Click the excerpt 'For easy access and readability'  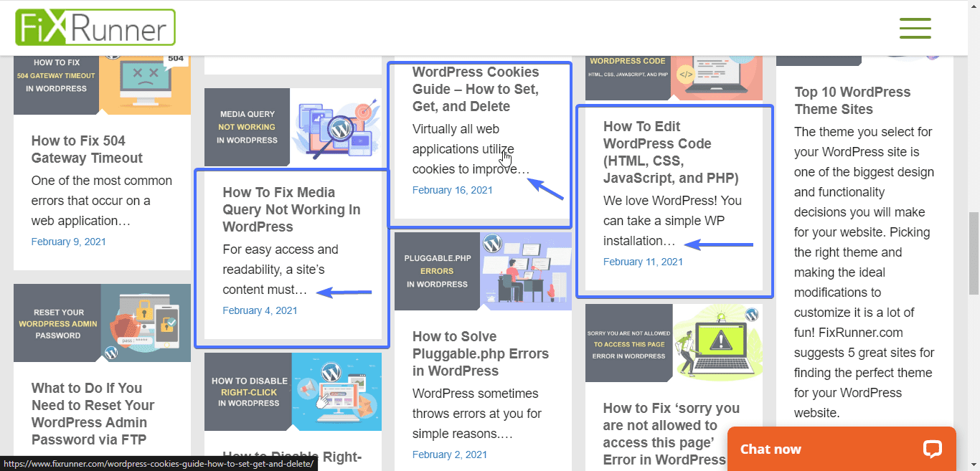281,270
